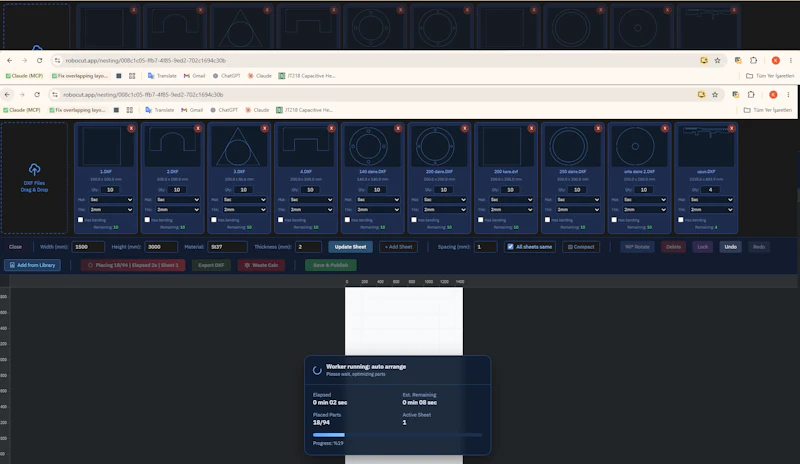Open the profile avatar K in the lower browser toolbar
Image resolution: width=800 pixels, height=464 pixels.
[773, 94]
